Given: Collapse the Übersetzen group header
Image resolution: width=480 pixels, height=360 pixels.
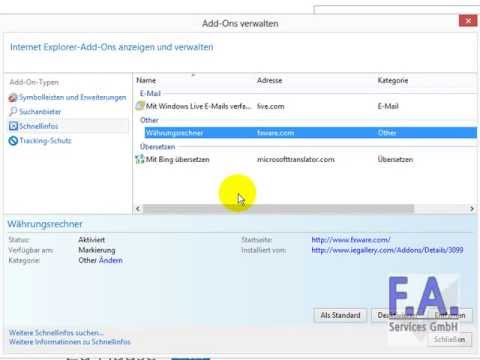Looking at the screenshot, I should 157,147.
